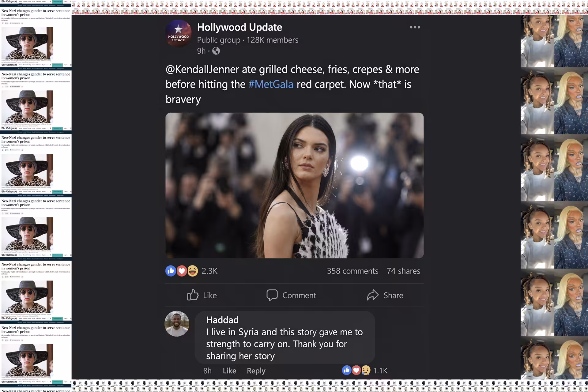
Task: Open the post's 2.3K reaction emojis
Action: point(182,271)
